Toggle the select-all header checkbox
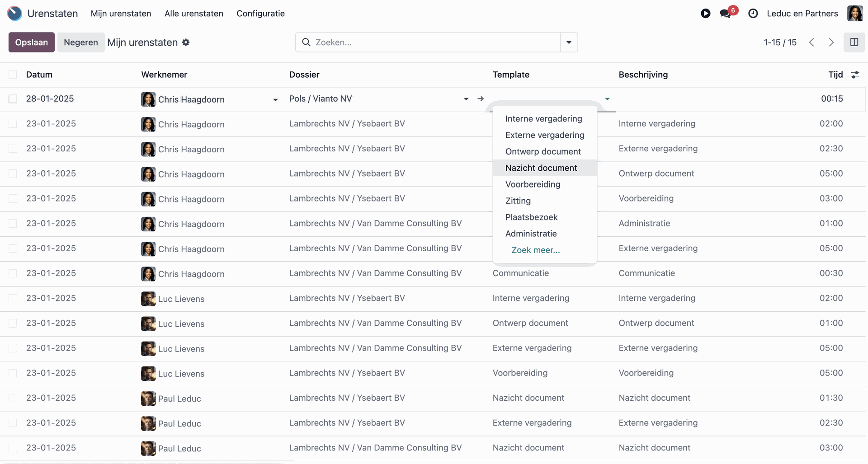Image resolution: width=868 pixels, height=464 pixels. pyautogui.click(x=13, y=75)
